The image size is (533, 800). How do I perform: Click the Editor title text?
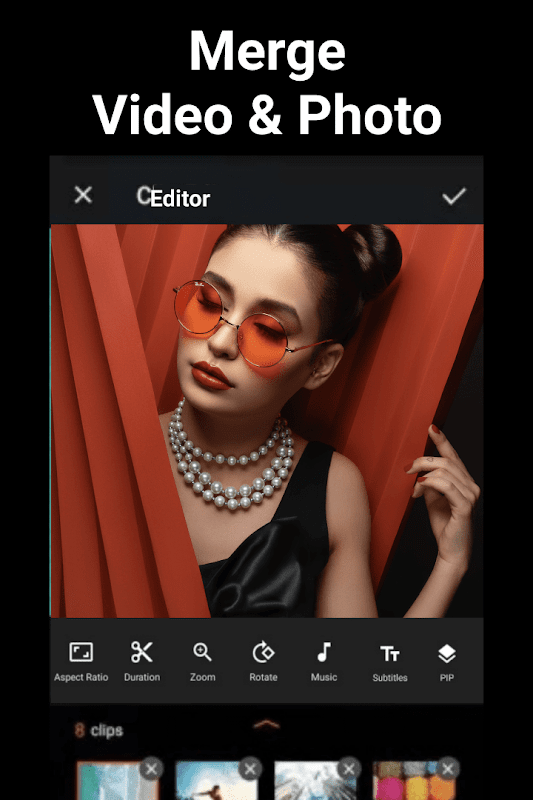click(x=180, y=198)
